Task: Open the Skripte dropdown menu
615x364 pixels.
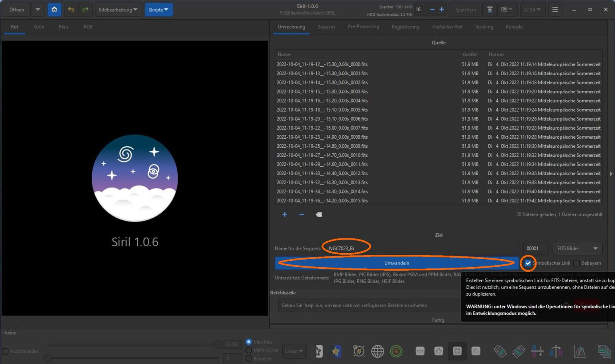Action: click(159, 10)
